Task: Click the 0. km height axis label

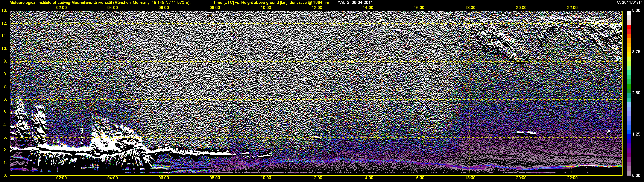Action: (5, 175)
